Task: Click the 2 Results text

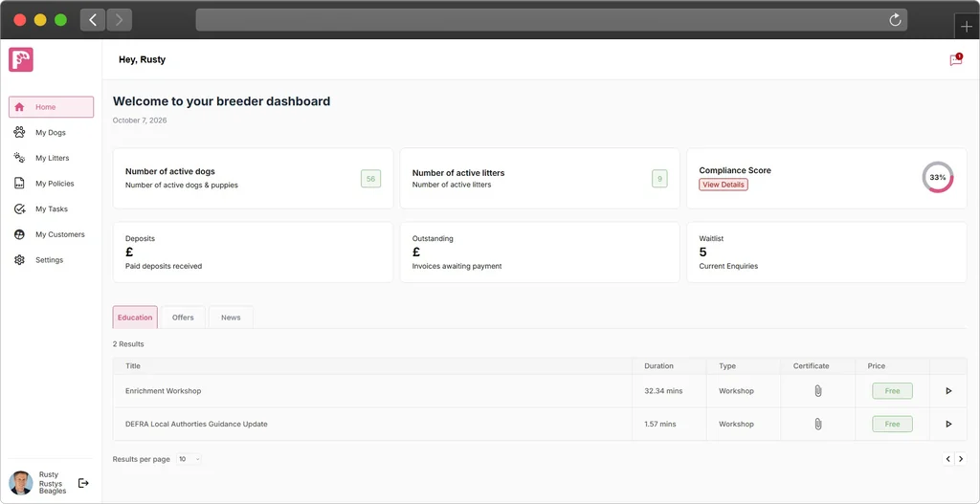Action: point(128,344)
